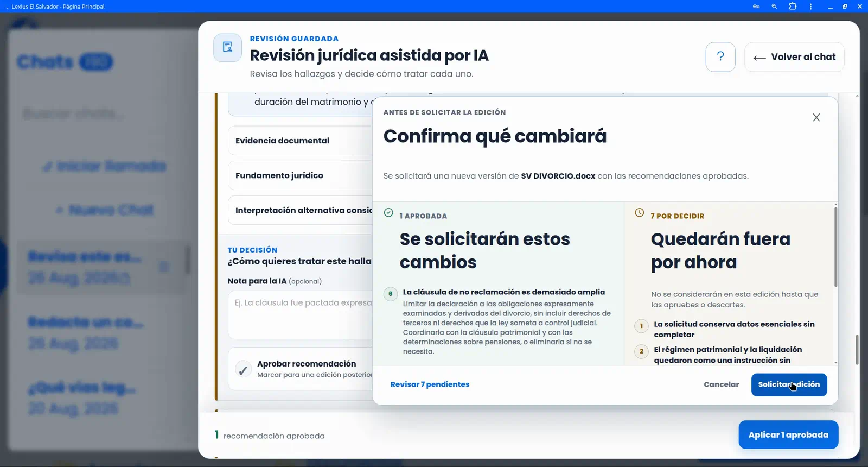Screen dimensions: 868x467
Task: Select numbered badge 6 of approved change
Action: (391, 294)
